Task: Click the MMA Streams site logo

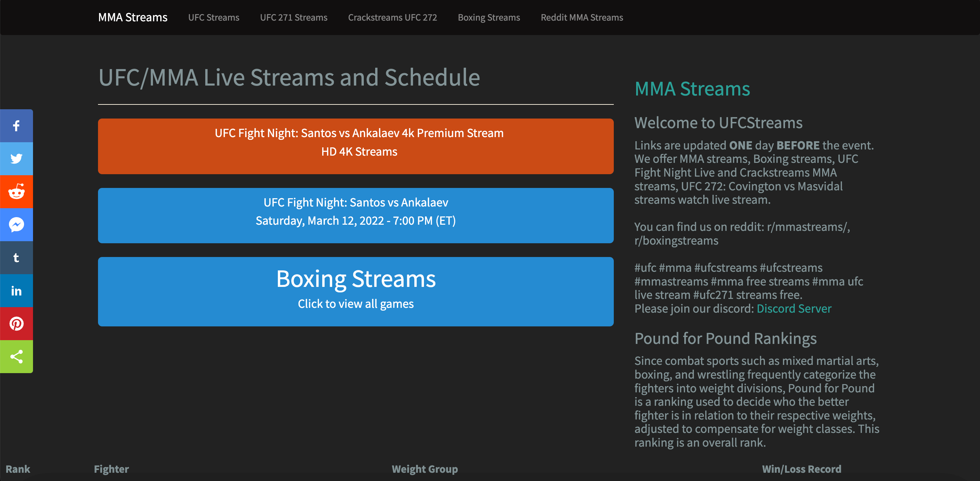Action: 132,17
